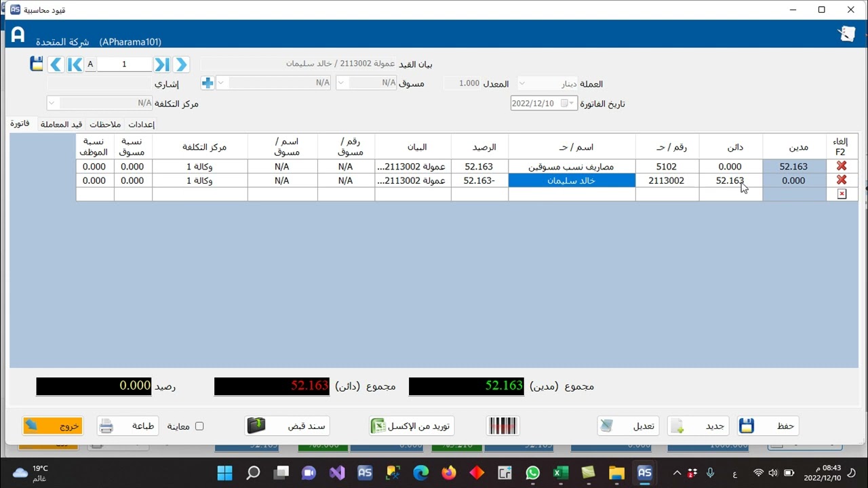This screenshot has width=868, height=488.
Task: Click the سند قبض receipt button
Action: [288, 426]
